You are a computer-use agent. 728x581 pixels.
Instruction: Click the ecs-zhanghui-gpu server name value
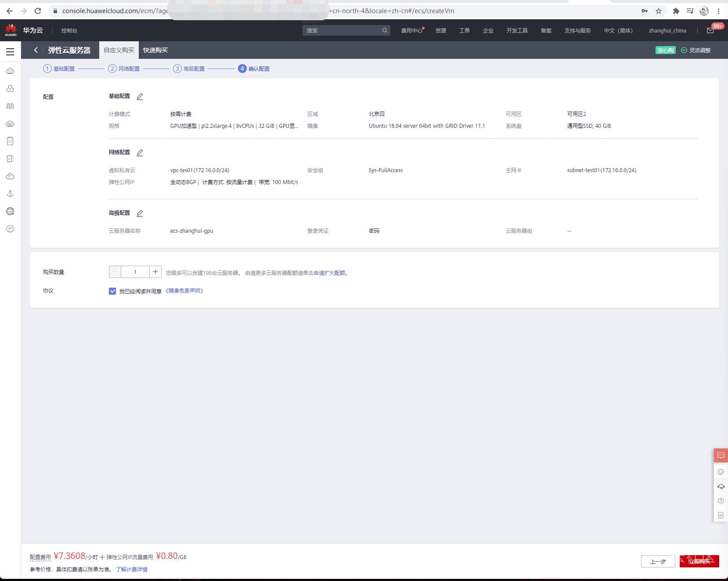coord(192,231)
